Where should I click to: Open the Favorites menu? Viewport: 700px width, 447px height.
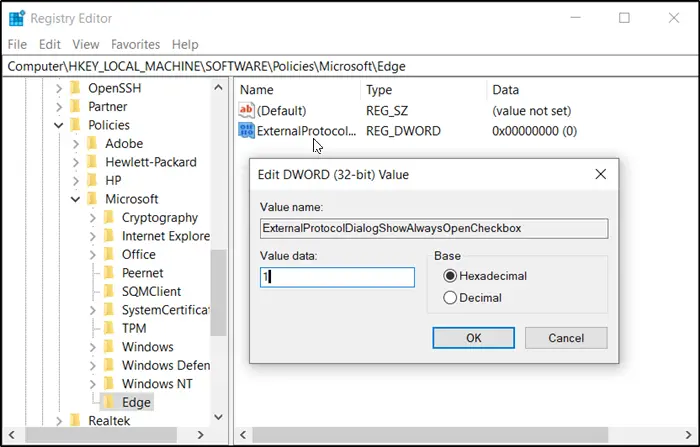pyautogui.click(x=135, y=44)
